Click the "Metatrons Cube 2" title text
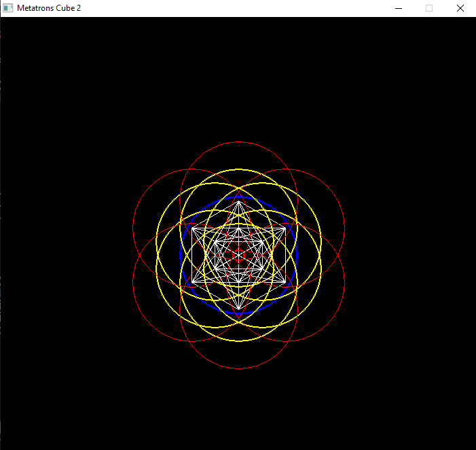Image resolution: width=476 pixels, height=450 pixels. pos(49,8)
